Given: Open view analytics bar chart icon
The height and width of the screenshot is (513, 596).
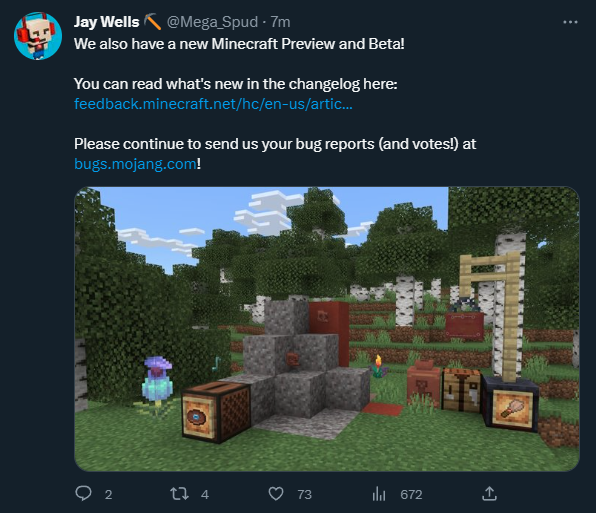Looking at the screenshot, I should coord(379,494).
